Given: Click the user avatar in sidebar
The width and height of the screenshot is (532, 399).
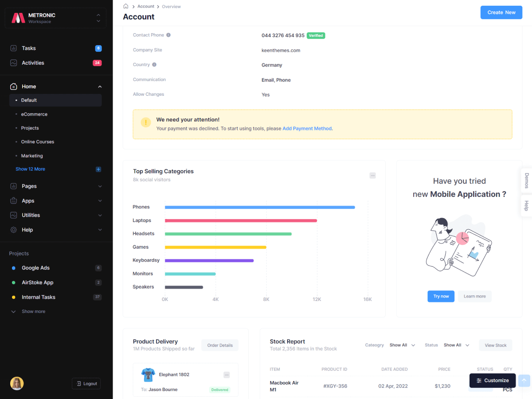Looking at the screenshot, I should coord(17,383).
